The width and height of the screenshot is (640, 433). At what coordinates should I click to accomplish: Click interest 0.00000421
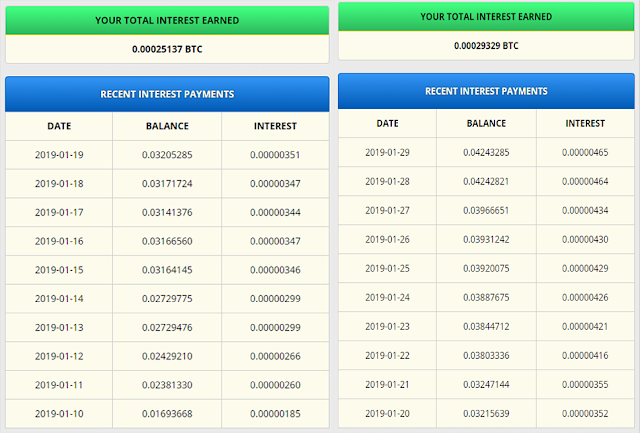[585, 326]
